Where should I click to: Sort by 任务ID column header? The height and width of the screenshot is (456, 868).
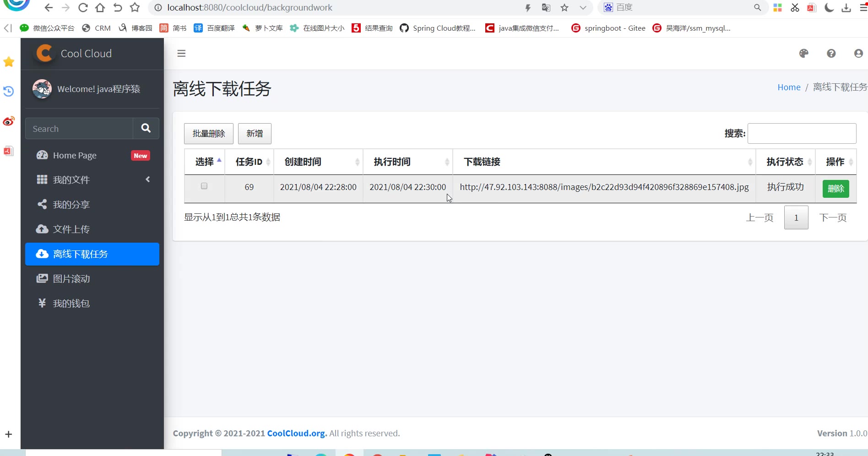(249, 162)
